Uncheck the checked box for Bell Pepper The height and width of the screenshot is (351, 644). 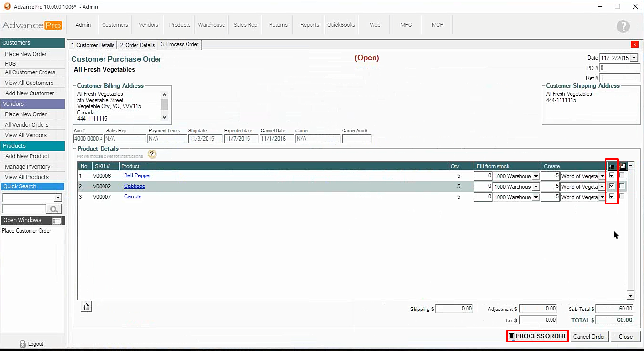pos(612,175)
